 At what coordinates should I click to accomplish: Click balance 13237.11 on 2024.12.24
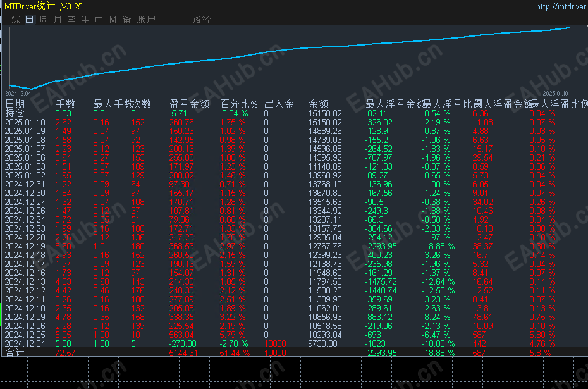[325, 220]
